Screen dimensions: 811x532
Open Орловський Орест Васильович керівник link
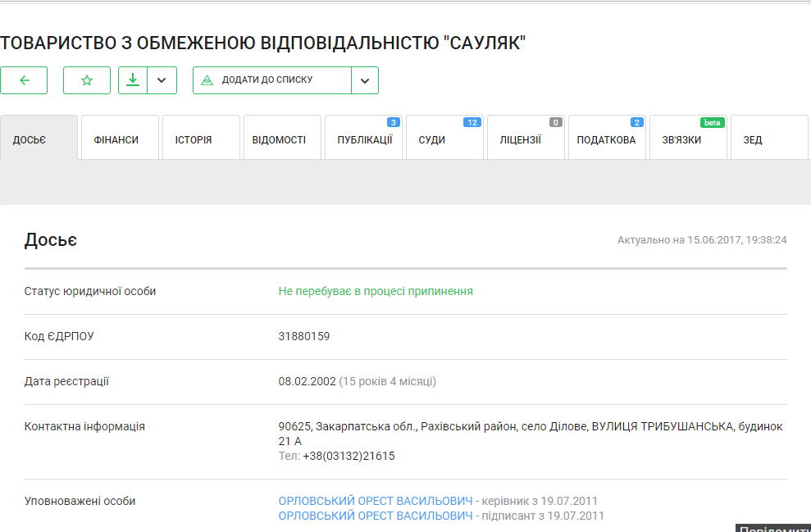pos(376,501)
